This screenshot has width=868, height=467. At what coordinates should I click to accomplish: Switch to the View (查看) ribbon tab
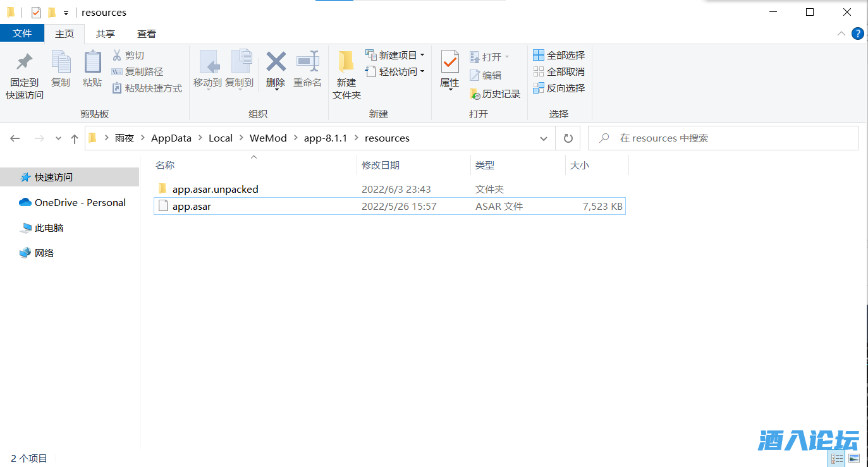point(147,34)
